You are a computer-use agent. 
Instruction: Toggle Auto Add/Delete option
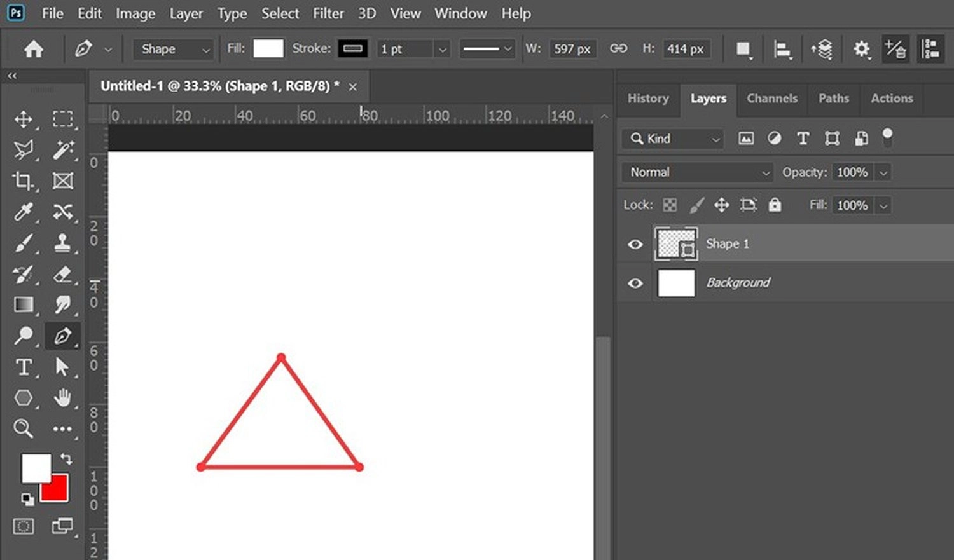pos(895,49)
